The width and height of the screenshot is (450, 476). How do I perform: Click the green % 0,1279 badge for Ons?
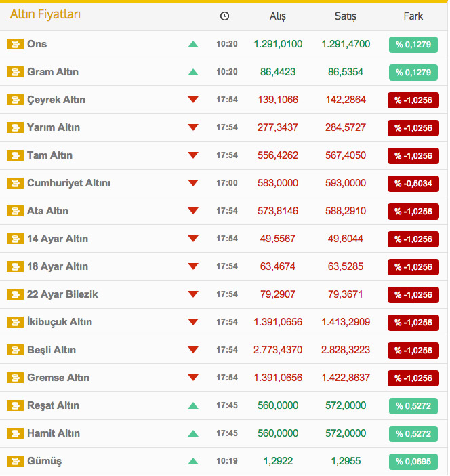pos(413,45)
